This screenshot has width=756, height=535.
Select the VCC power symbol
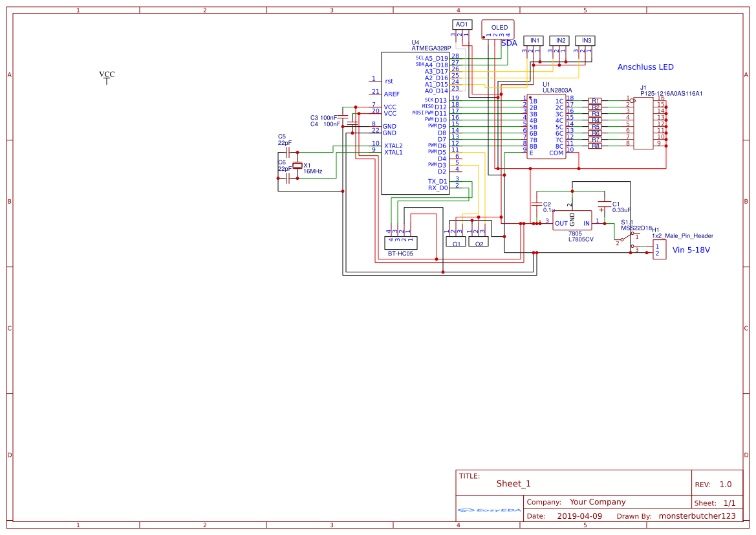[105, 78]
